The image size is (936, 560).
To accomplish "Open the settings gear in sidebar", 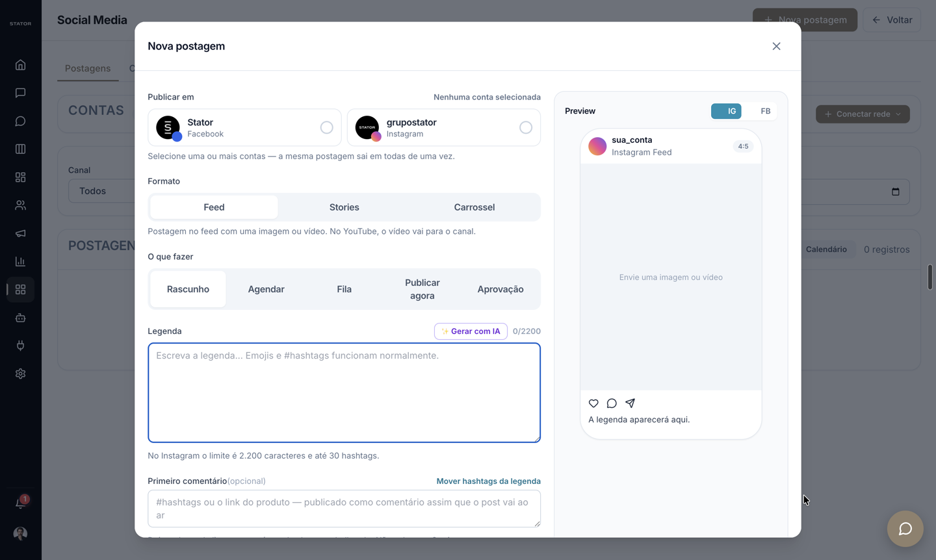I will pos(20,374).
